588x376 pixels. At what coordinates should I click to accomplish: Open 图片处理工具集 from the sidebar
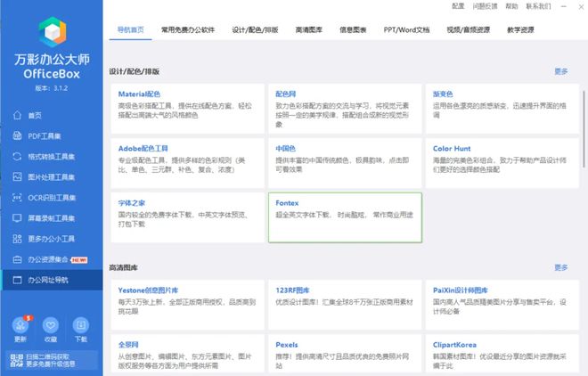16,177
